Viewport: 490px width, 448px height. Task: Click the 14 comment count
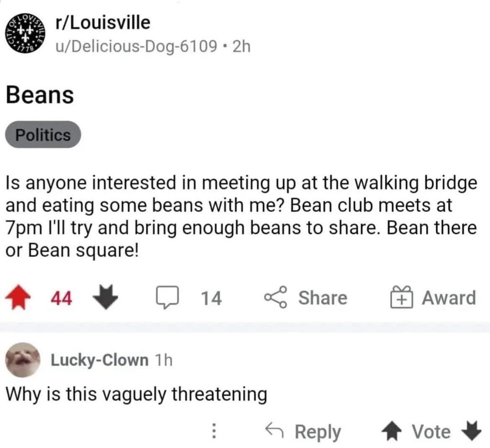pos(211,298)
